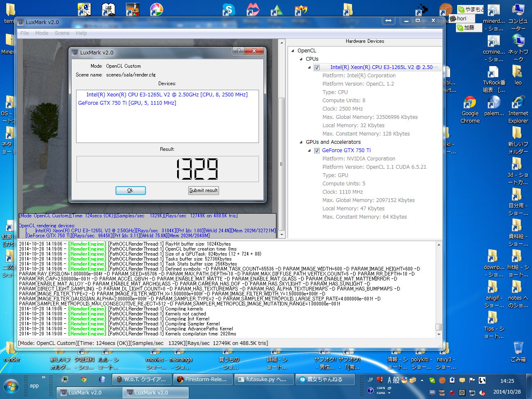Open the Scene menu
Screen dimensions: 532x399
click(62, 33)
